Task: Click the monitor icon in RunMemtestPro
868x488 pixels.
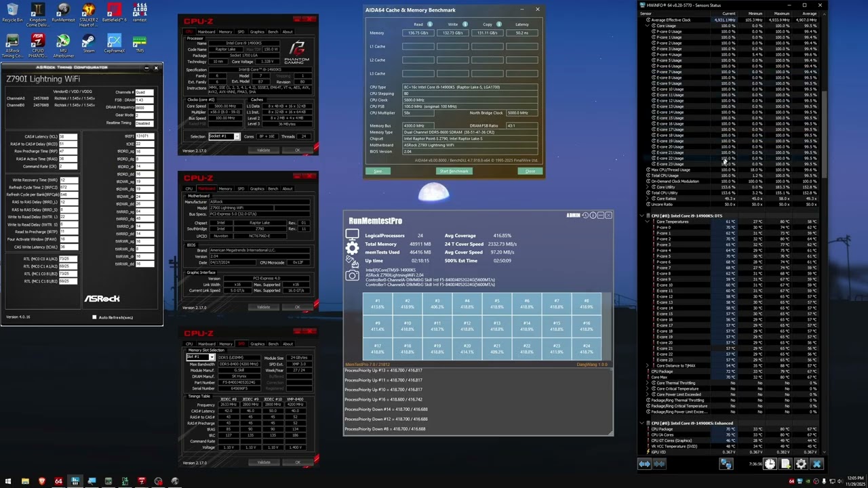Action: tap(352, 235)
